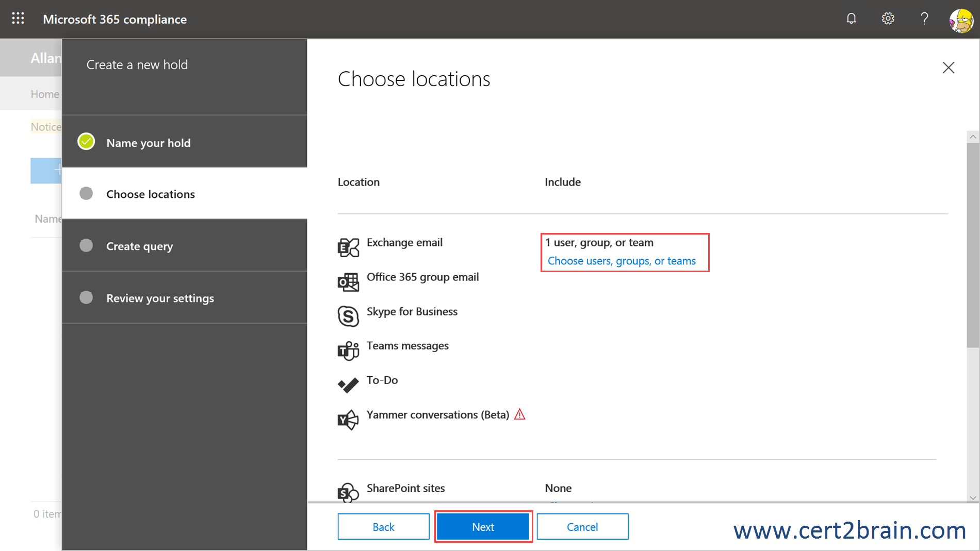Click the scrollbar up arrow
The image size is (980, 551).
tap(973, 137)
